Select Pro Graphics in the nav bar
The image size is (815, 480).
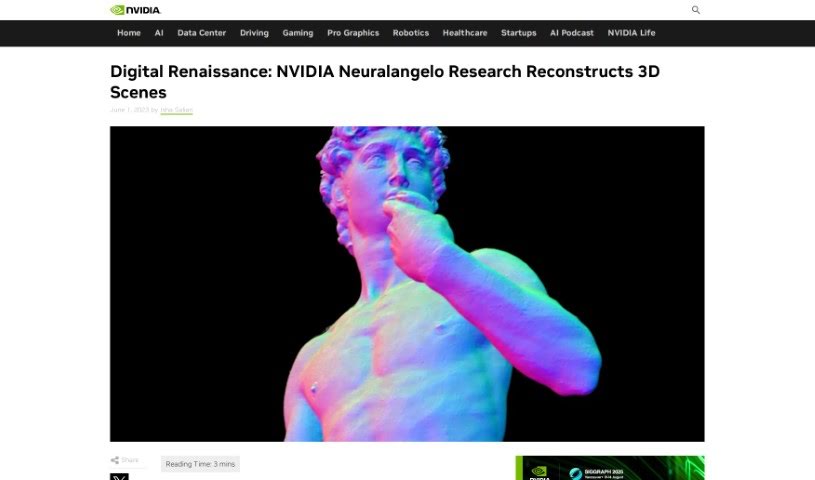pos(353,33)
